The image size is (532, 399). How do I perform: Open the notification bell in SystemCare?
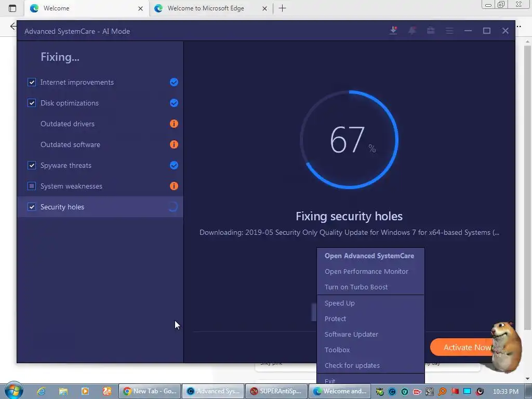(412, 31)
